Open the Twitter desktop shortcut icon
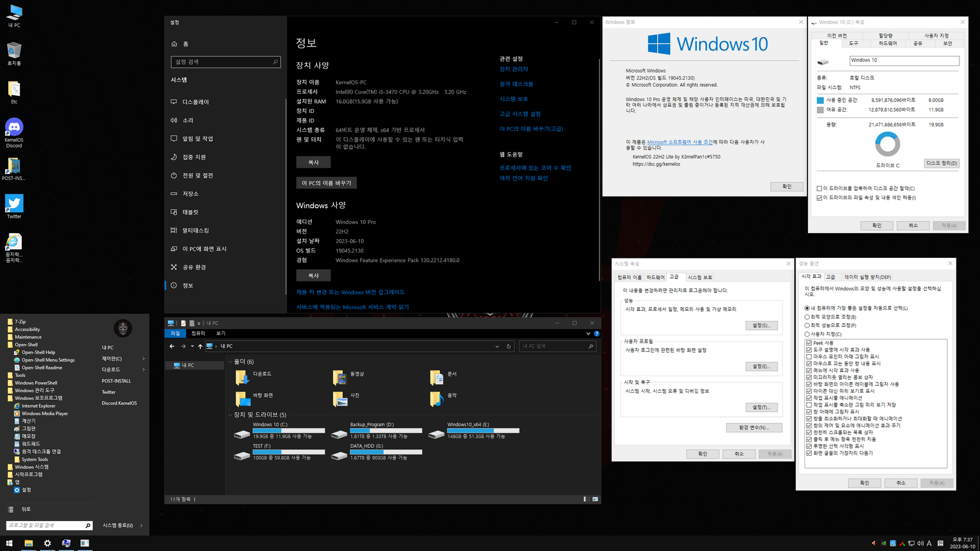Screen dimensions: 980x551 pos(14,206)
